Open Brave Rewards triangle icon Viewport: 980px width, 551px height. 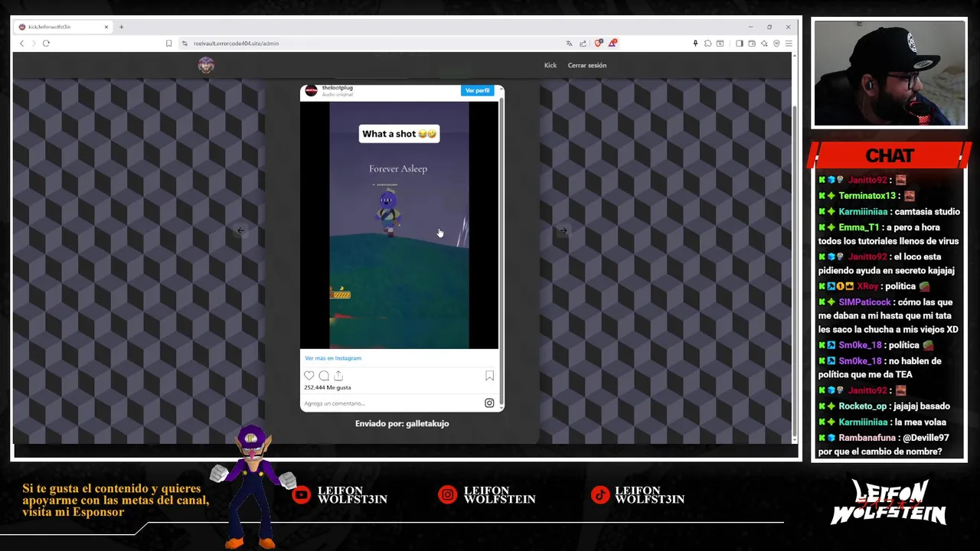click(x=612, y=43)
